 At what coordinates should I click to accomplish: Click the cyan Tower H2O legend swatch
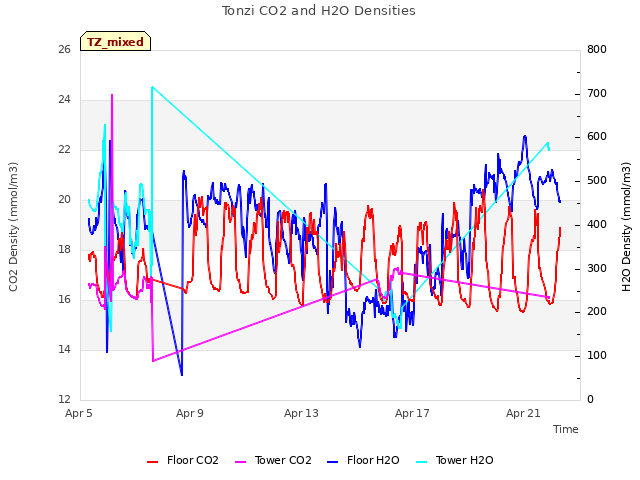point(421,462)
